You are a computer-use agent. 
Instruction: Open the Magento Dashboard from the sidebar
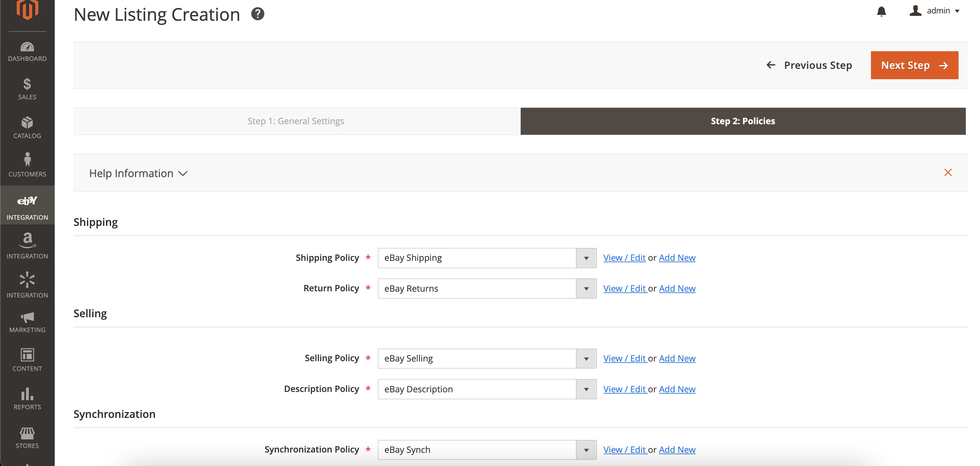(27, 51)
